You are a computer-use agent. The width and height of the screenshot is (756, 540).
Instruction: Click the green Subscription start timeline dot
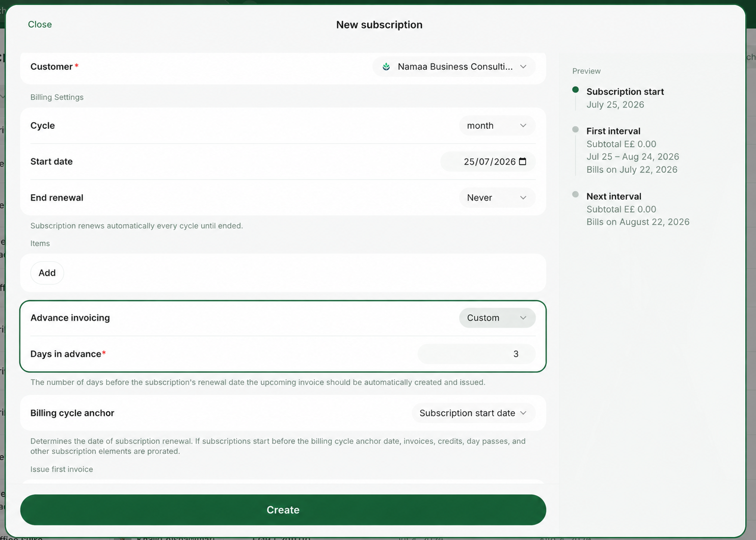[575, 90]
